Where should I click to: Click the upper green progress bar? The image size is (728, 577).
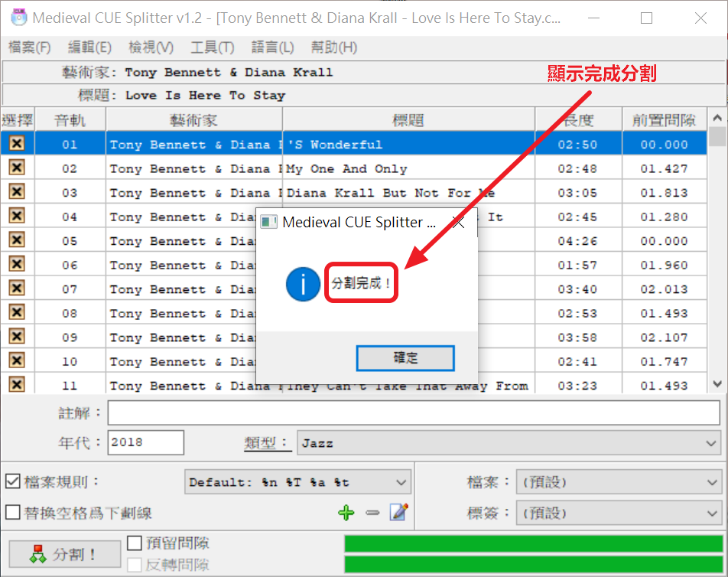coord(534,543)
